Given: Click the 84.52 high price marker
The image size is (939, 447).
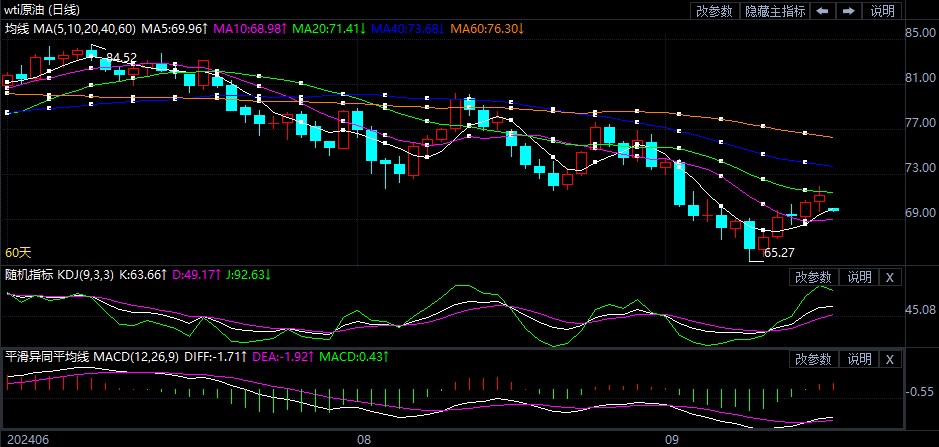Looking at the screenshot, I should [x=120, y=58].
